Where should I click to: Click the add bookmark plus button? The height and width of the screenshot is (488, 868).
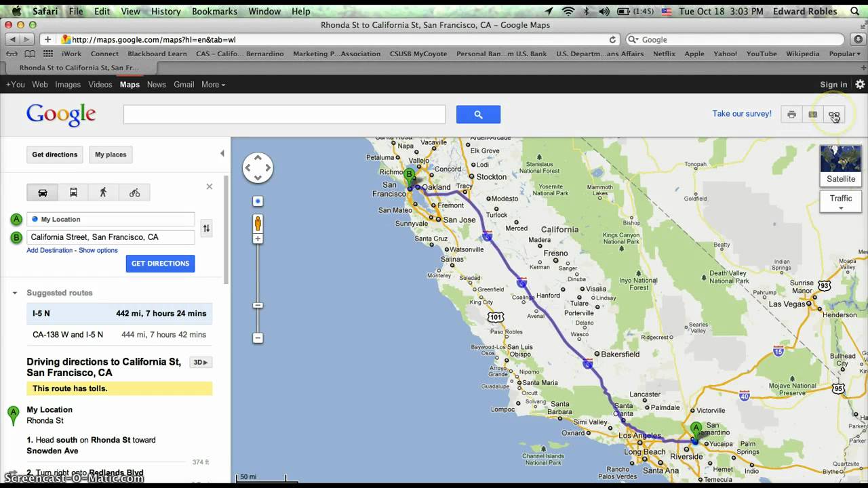(x=47, y=39)
